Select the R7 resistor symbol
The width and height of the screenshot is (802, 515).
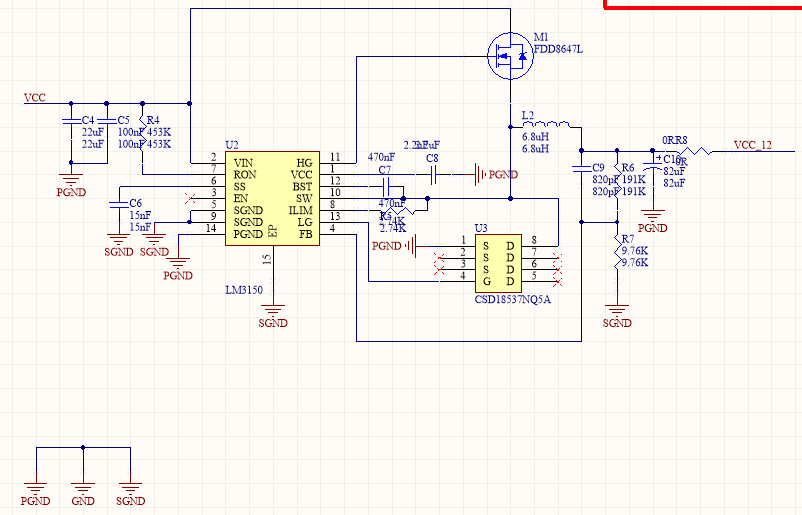pyautogui.click(x=617, y=252)
